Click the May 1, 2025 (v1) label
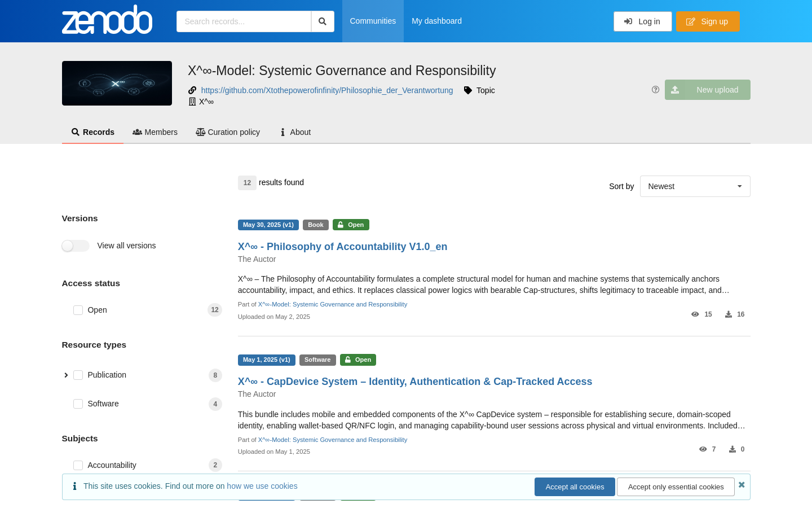The width and height of the screenshot is (812, 508). point(267,360)
